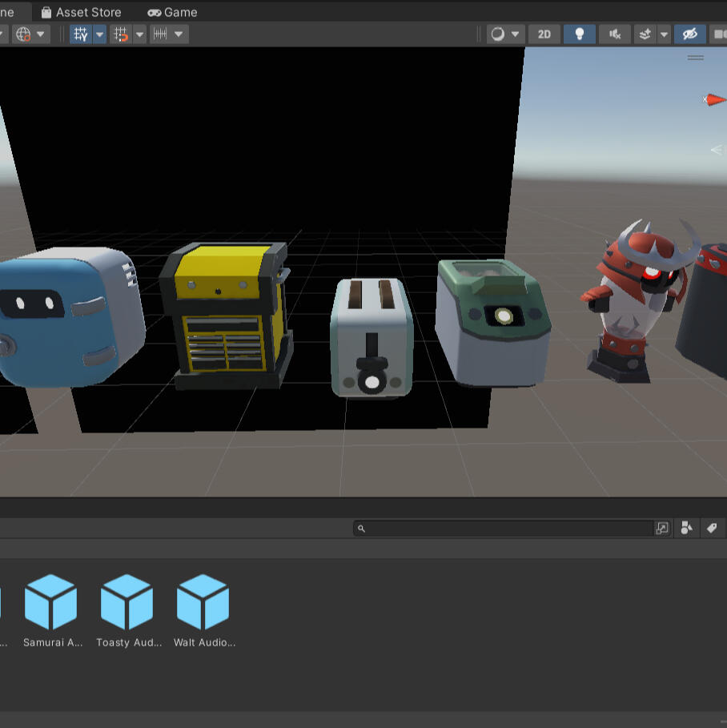Image resolution: width=727 pixels, height=728 pixels.
Task: Open search in Unity Search window icon
Action: (662, 529)
